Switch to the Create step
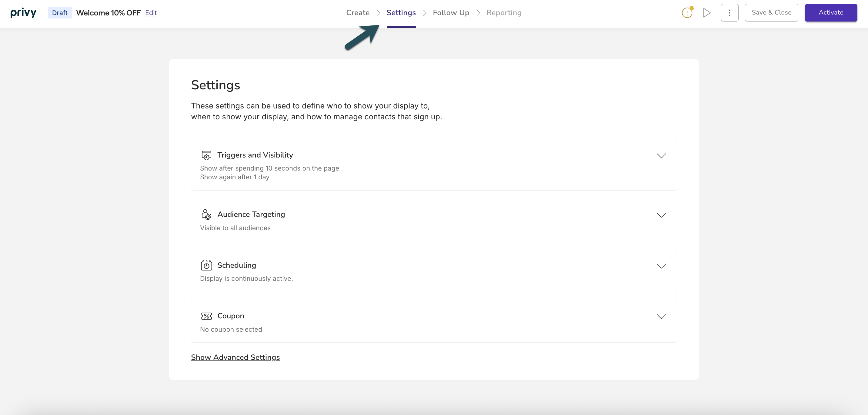Image resolution: width=868 pixels, height=415 pixels. (x=358, y=12)
